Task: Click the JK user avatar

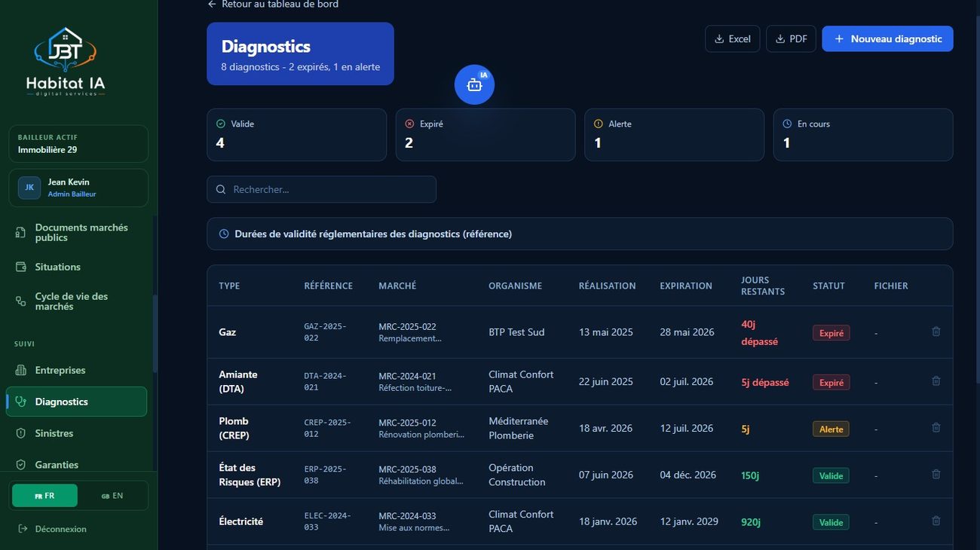Action: tap(29, 188)
